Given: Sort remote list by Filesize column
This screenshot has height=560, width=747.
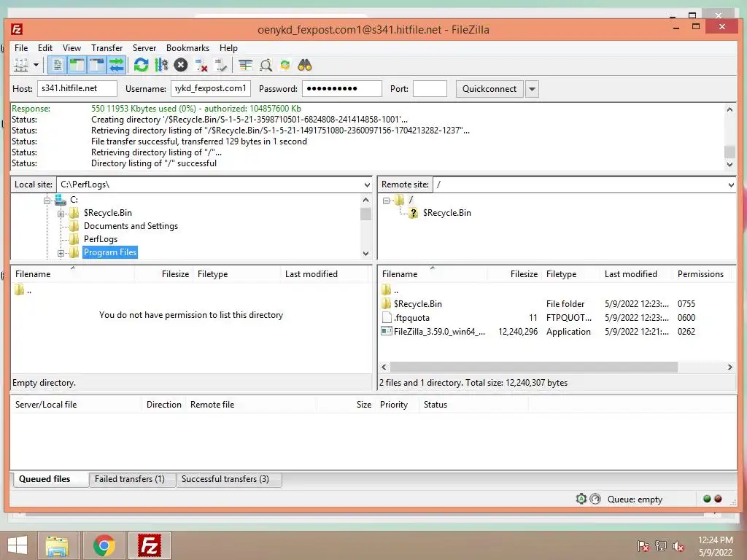Looking at the screenshot, I should click(x=524, y=274).
